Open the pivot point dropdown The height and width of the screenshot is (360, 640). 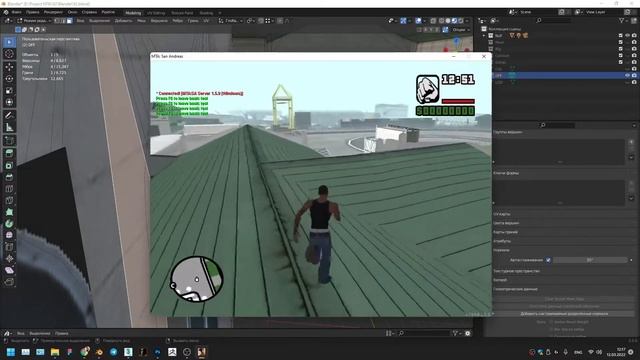click(250, 20)
